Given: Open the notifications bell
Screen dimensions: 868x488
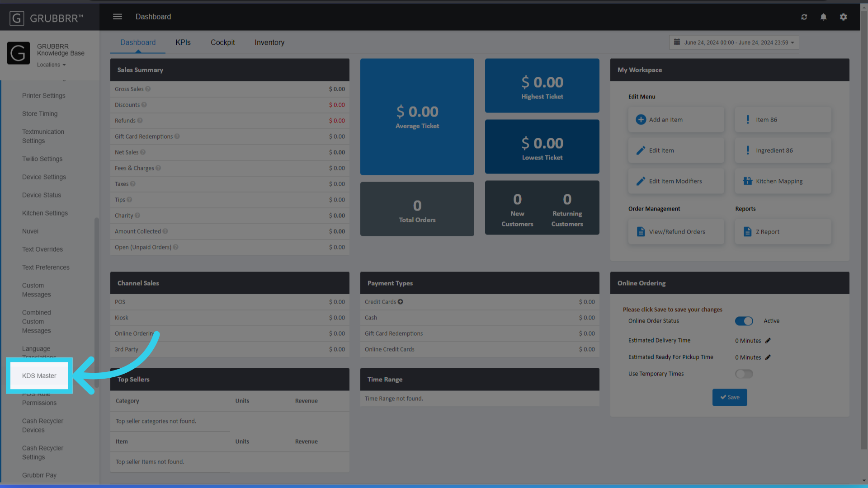Looking at the screenshot, I should [823, 17].
